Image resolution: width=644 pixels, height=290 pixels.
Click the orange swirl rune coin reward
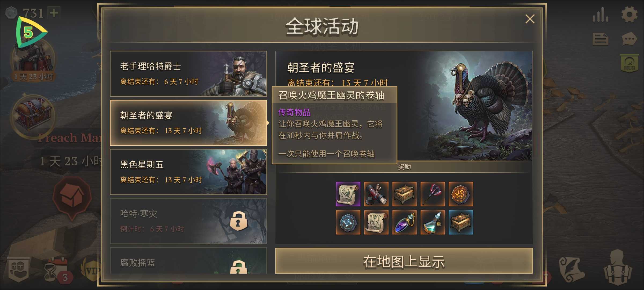tap(461, 194)
